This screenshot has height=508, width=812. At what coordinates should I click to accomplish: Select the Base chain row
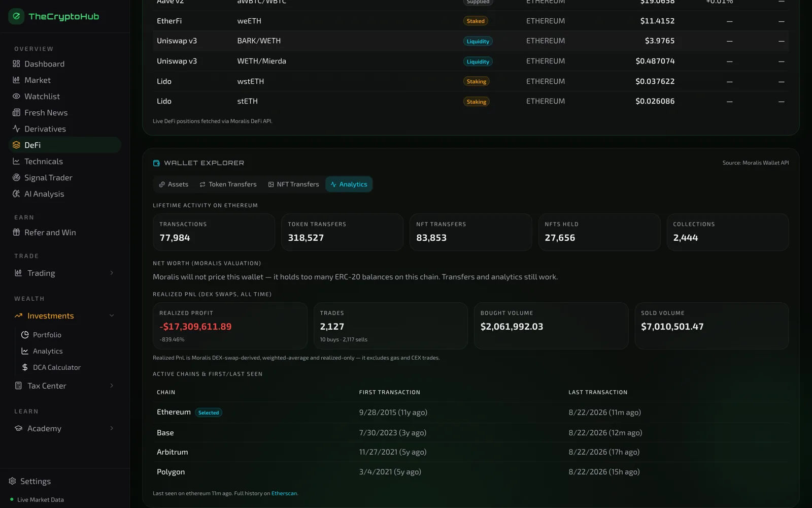pyautogui.click(x=470, y=433)
